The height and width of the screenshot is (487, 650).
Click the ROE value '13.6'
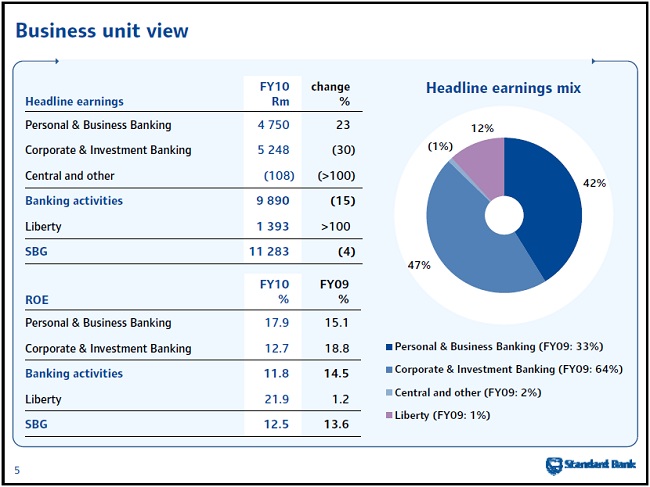point(337,424)
